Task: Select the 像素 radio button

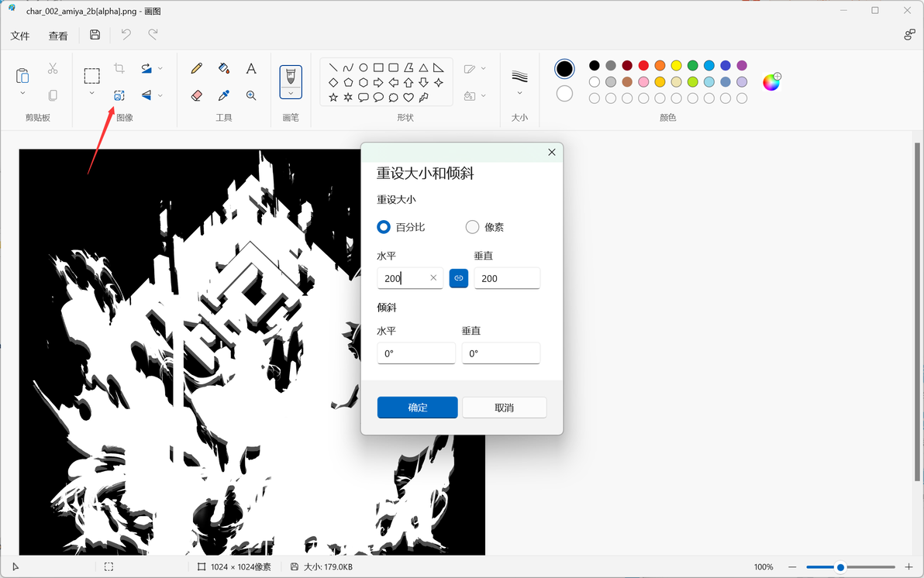Action: 472,227
